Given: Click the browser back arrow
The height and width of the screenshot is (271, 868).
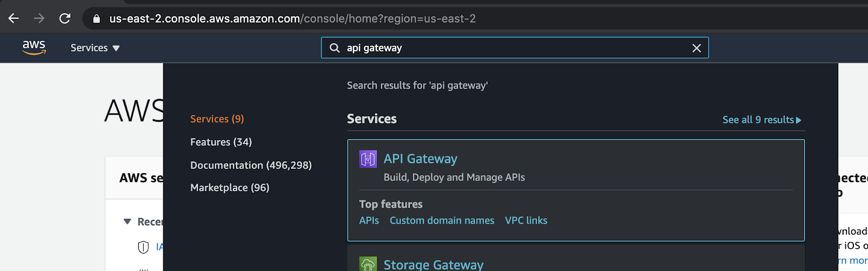Looking at the screenshot, I should tap(14, 18).
